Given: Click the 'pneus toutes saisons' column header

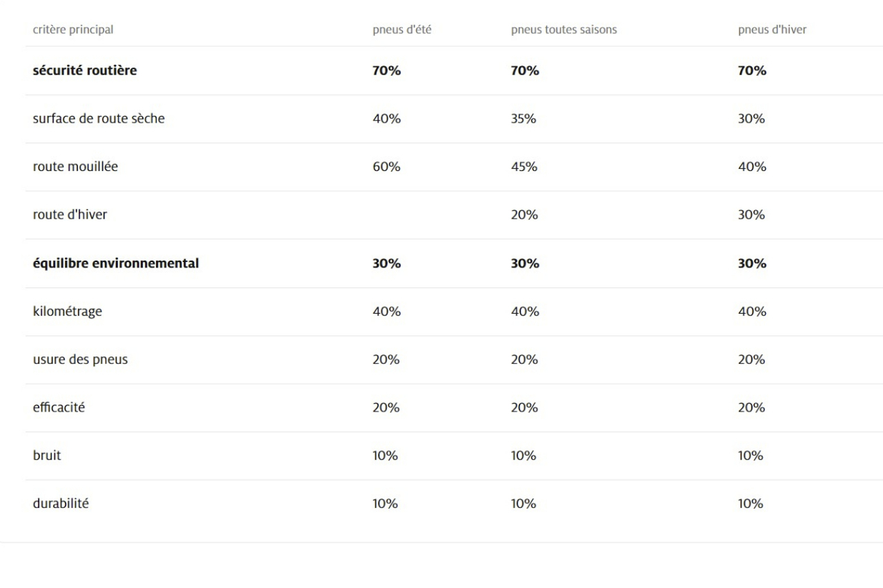Looking at the screenshot, I should pyautogui.click(x=564, y=30).
